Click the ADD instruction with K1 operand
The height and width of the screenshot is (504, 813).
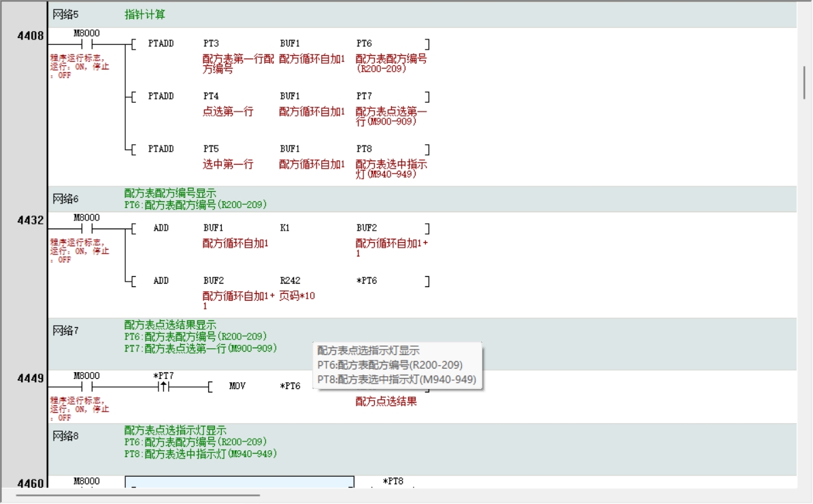point(161,229)
